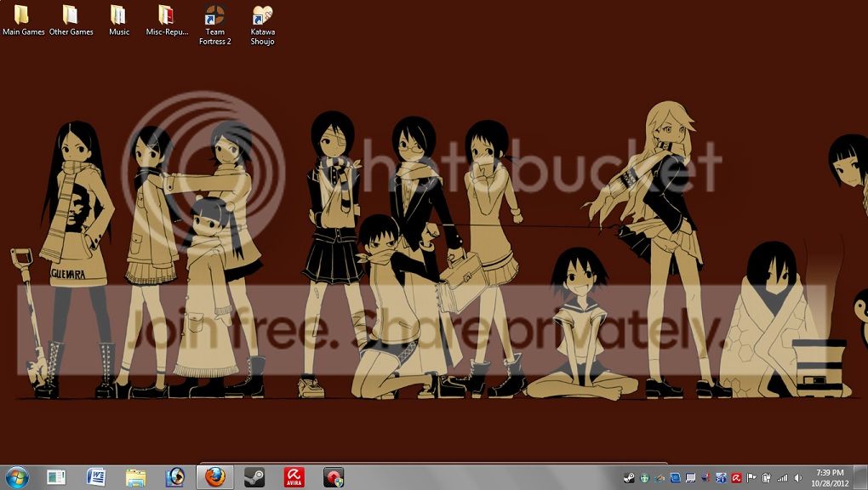Image resolution: width=868 pixels, height=490 pixels.
Task: Launch the media player taskbar icon
Action: (175, 477)
